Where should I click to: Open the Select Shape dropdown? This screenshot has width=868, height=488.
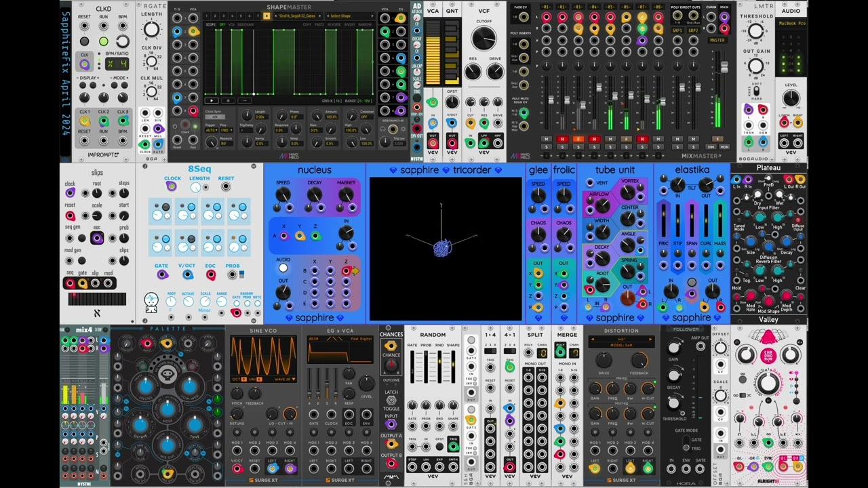pyautogui.click(x=350, y=16)
